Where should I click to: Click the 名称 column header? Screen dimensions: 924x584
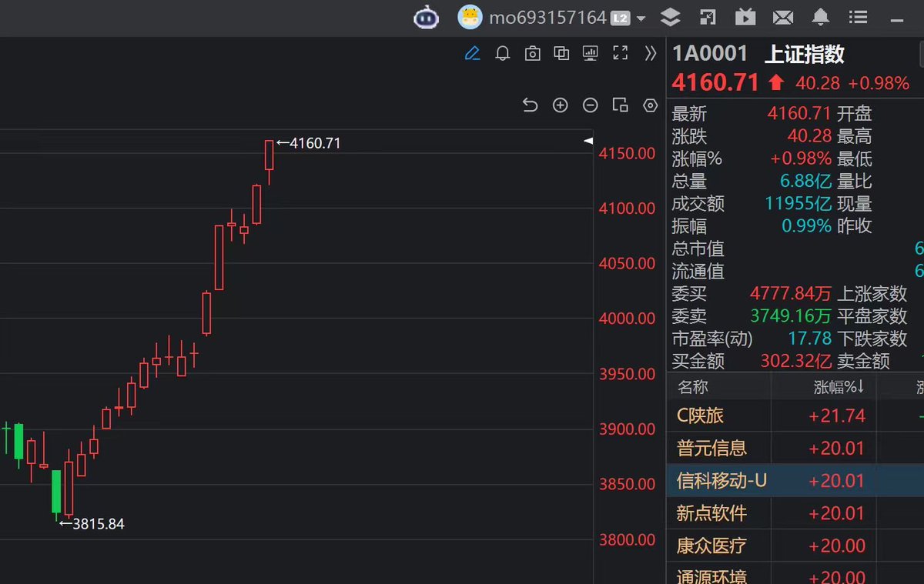click(691, 387)
